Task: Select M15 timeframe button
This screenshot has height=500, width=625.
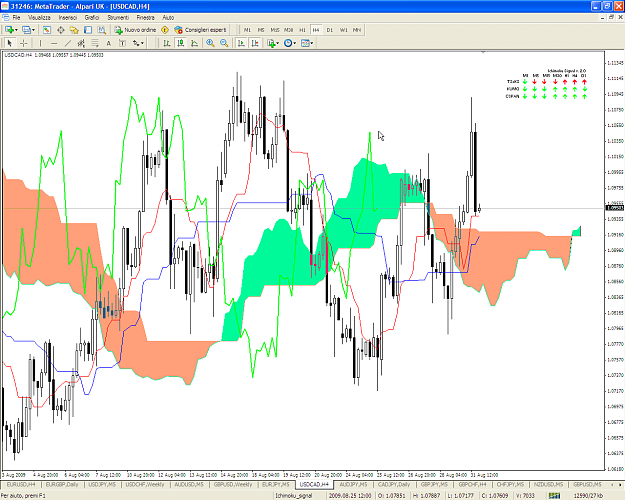Action: 275,30
